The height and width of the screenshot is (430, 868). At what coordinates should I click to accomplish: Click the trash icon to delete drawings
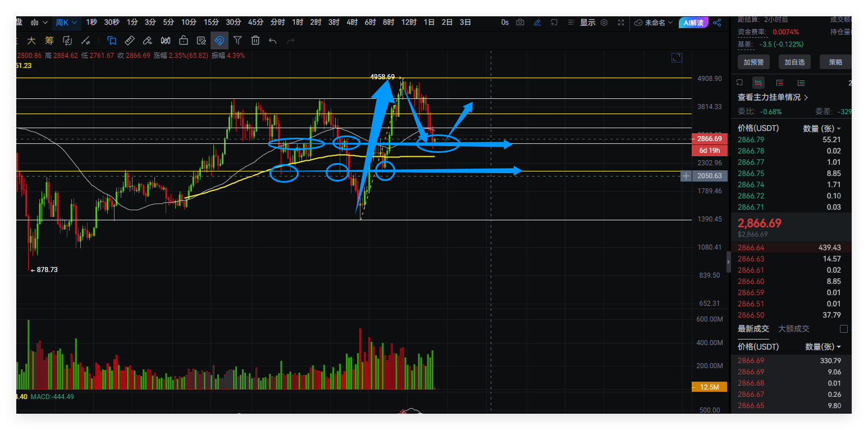click(x=255, y=40)
